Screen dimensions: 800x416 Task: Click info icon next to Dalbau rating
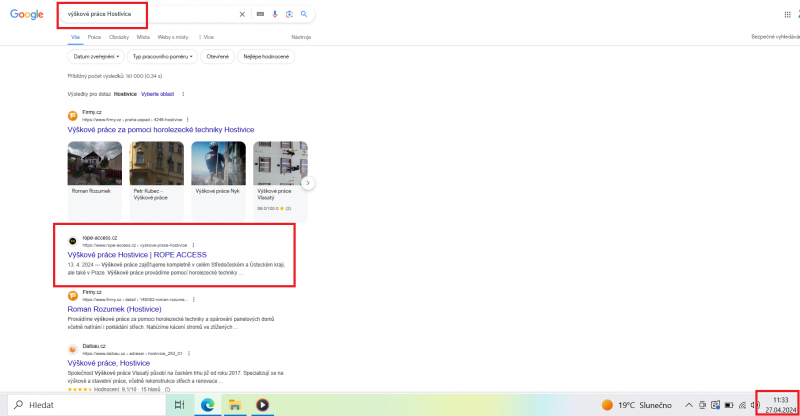[x=167, y=389]
